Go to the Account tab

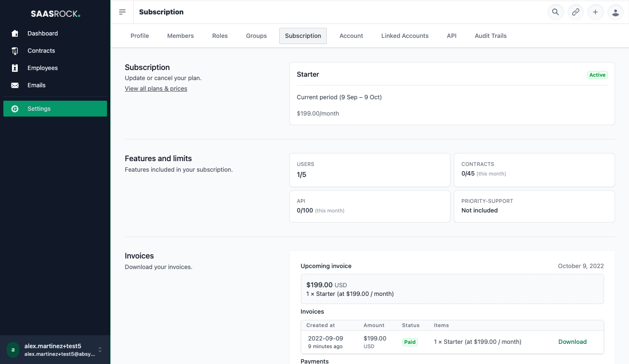coord(351,36)
